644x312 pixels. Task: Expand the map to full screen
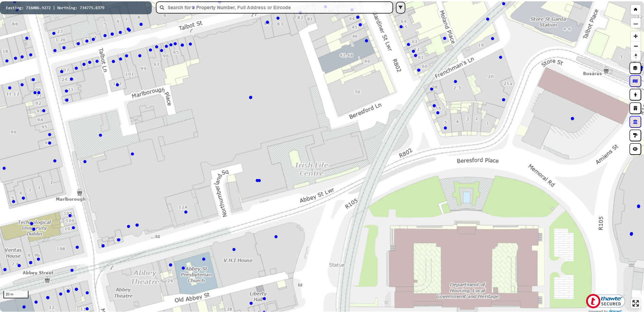click(x=636, y=303)
